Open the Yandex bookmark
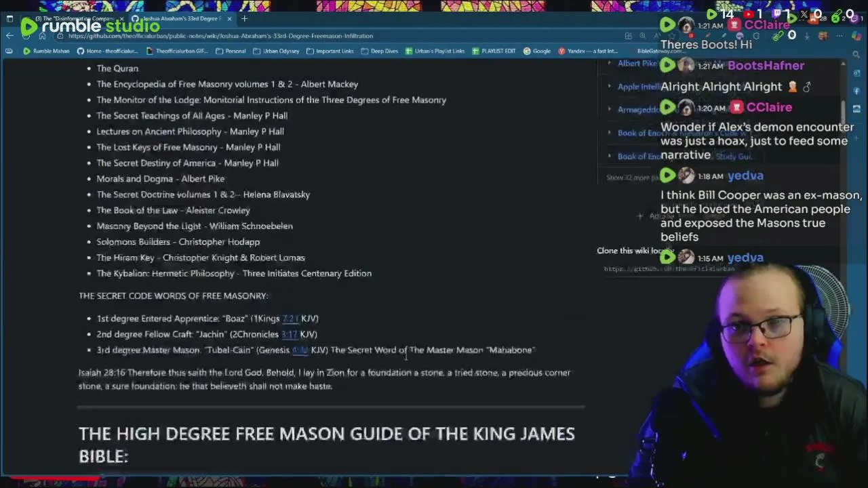Image resolution: width=868 pixels, height=488 pixels. [588, 51]
